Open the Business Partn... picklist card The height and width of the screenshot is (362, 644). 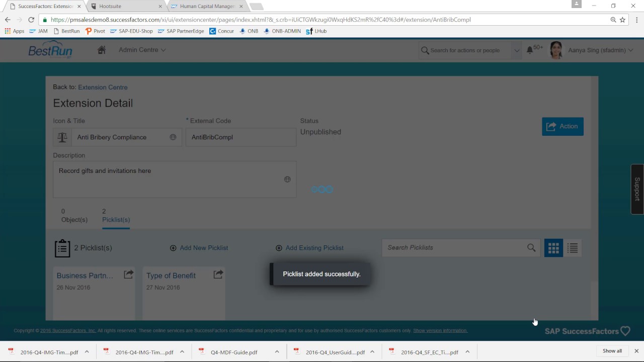[x=94, y=294]
